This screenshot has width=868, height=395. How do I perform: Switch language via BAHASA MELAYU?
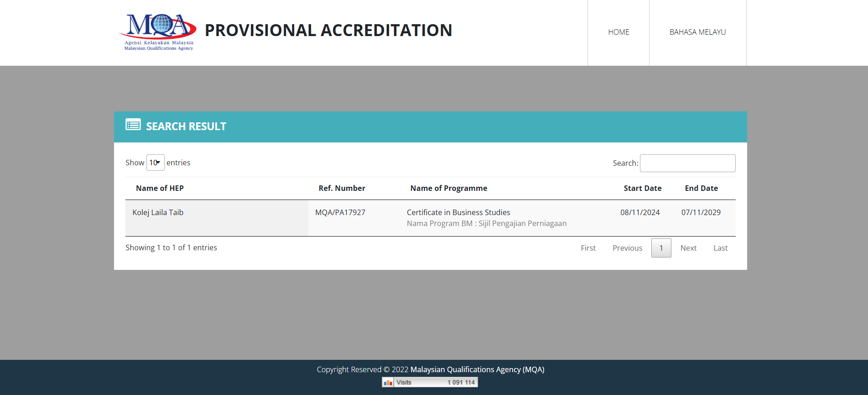pyautogui.click(x=697, y=32)
